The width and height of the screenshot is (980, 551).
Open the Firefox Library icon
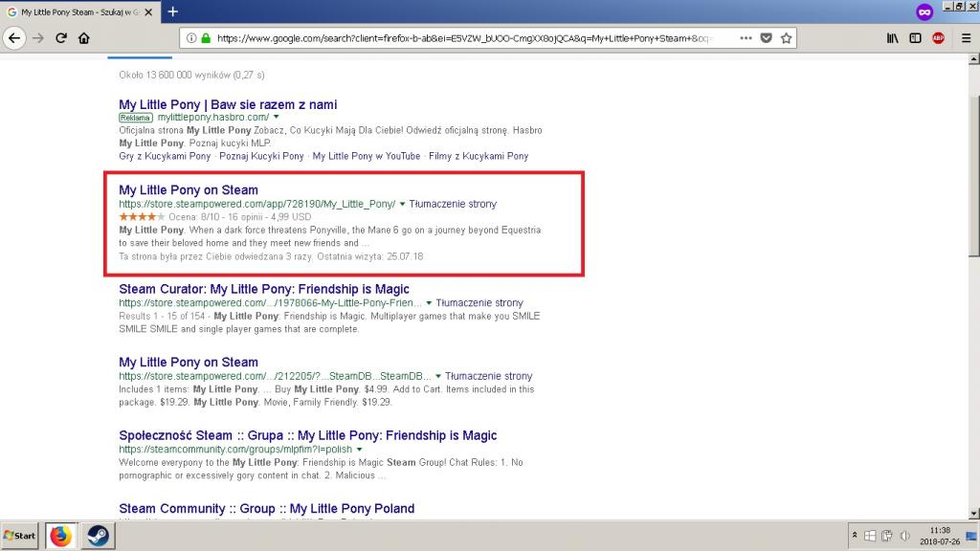coord(892,38)
